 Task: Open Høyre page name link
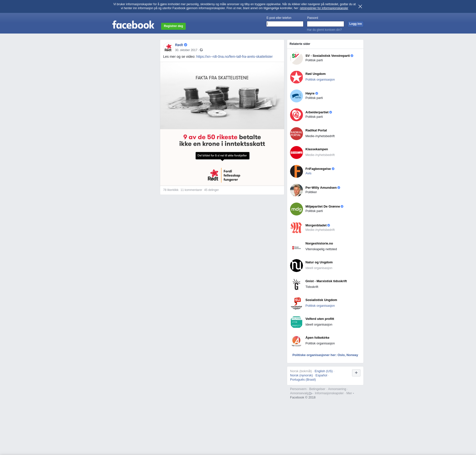310,93
